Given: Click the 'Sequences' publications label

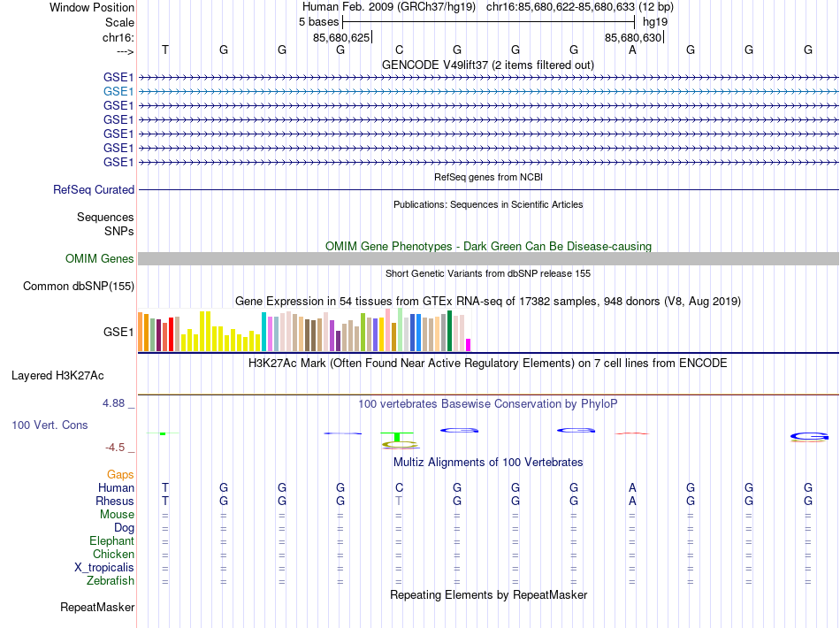Looking at the screenshot, I should point(105,217).
